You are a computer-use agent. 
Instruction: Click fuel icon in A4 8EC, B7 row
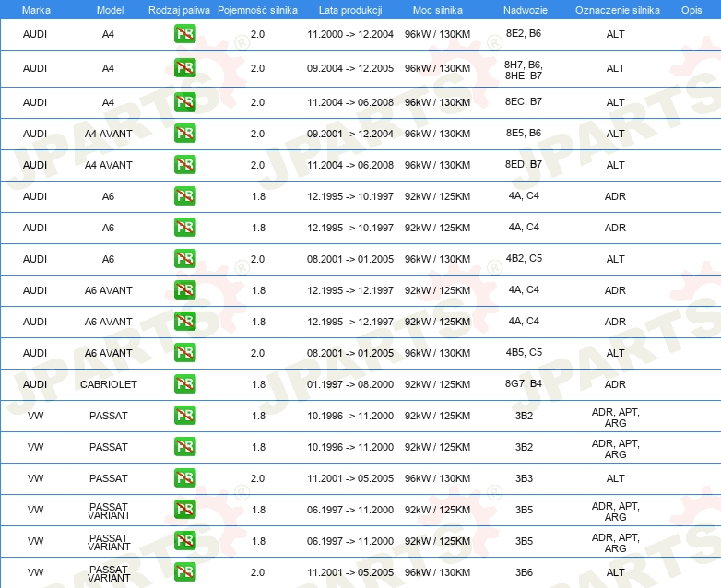[184, 101]
